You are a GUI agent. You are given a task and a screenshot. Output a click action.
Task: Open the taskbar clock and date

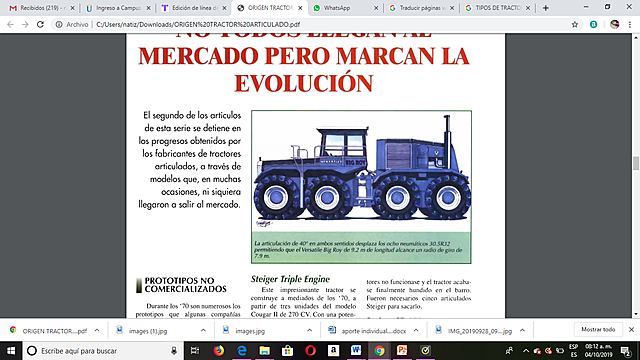pos(598,351)
